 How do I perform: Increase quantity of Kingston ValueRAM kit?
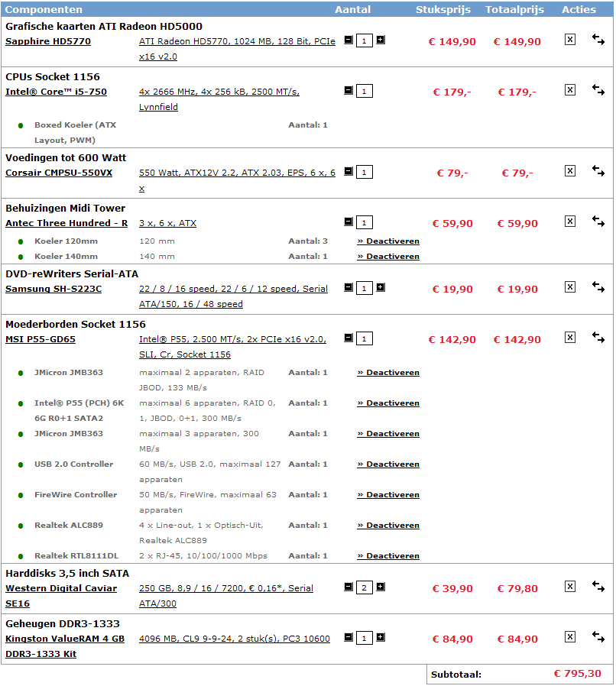(x=381, y=637)
